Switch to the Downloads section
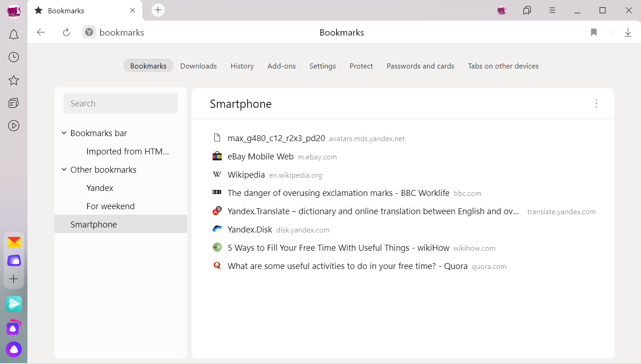The width and height of the screenshot is (641, 364). pyautogui.click(x=198, y=66)
